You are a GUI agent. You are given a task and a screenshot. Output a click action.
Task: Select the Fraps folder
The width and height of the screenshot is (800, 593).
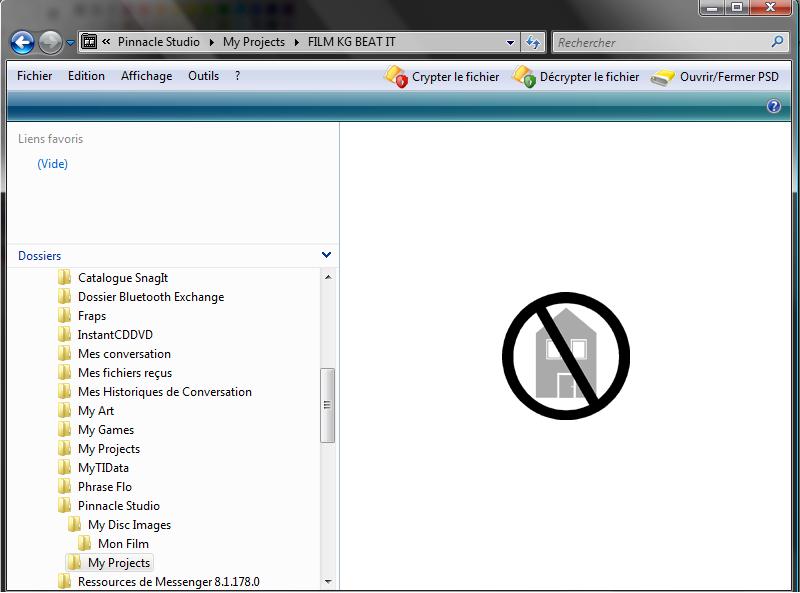click(92, 316)
